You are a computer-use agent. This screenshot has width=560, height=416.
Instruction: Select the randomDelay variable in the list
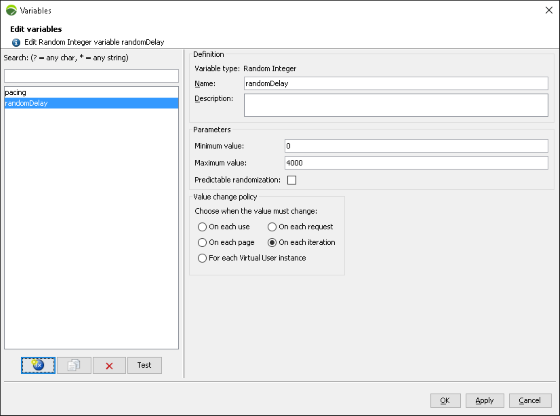tap(91, 103)
